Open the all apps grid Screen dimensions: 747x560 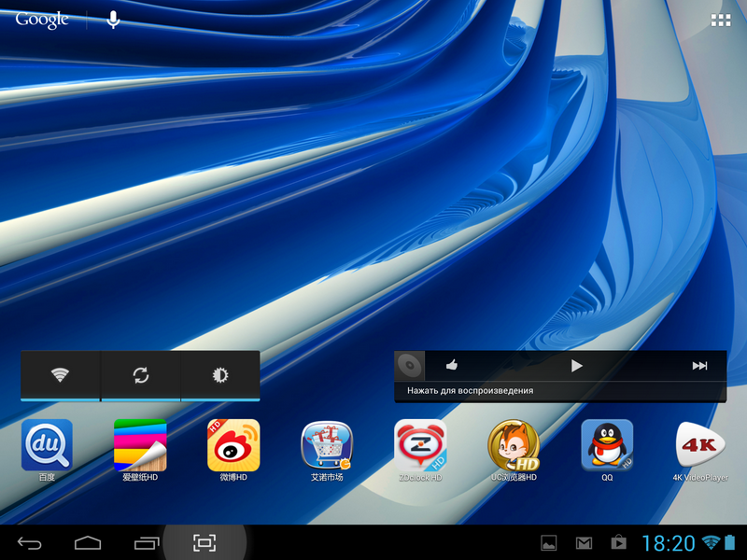coord(720,20)
